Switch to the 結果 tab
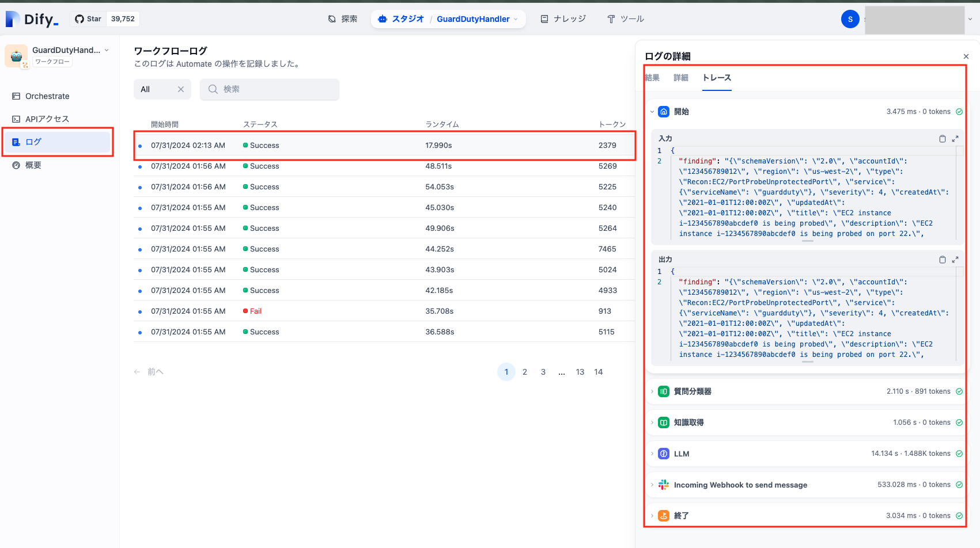 [652, 78]
